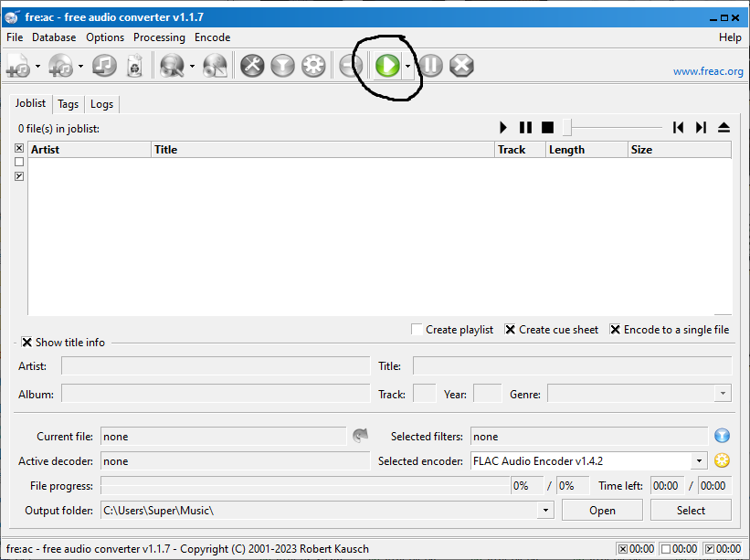Click the yellow gear beside Selected encoder
Screen dimensions: 750x560
[x=722, y=460]
